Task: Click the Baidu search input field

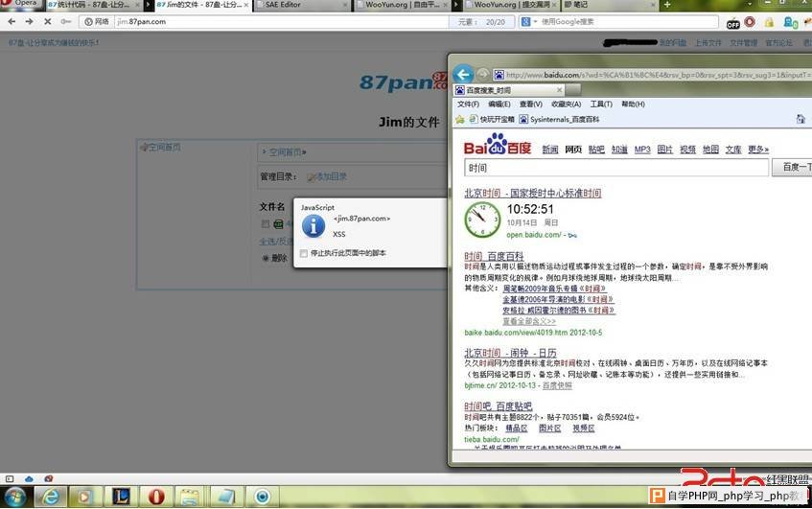Action: [616, 168]
